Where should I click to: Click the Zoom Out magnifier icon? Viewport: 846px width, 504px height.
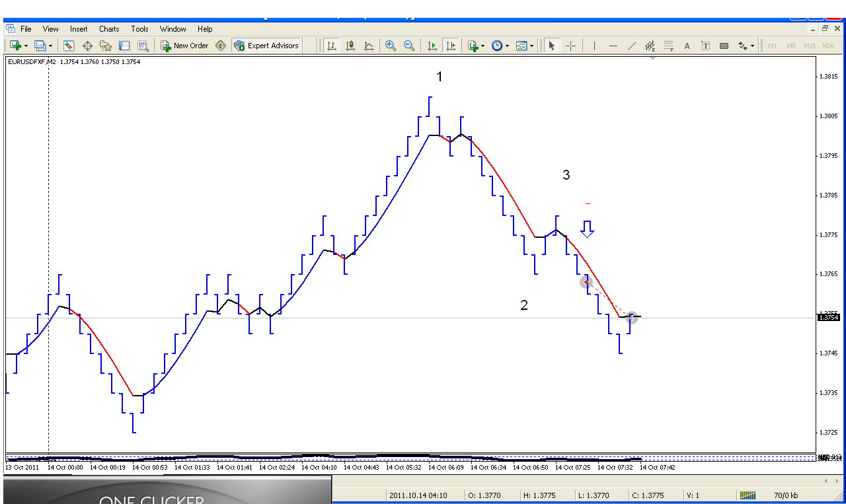(x=409, y=46)
